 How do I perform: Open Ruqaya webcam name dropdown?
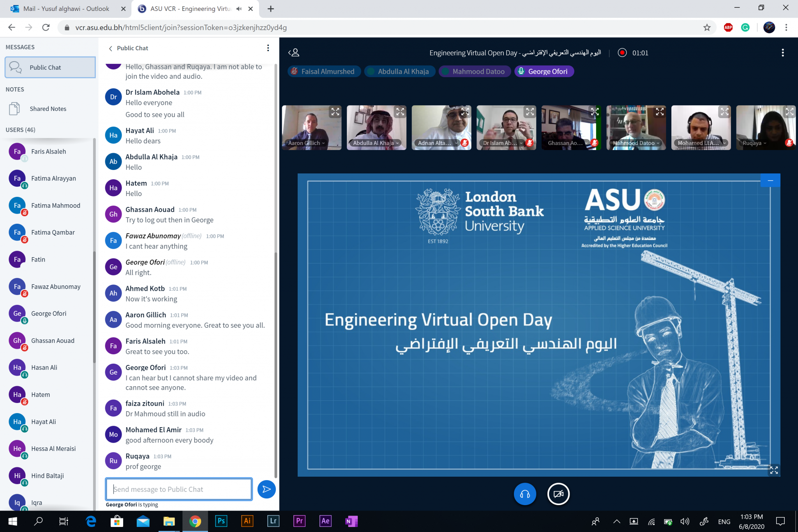[755, 143]
